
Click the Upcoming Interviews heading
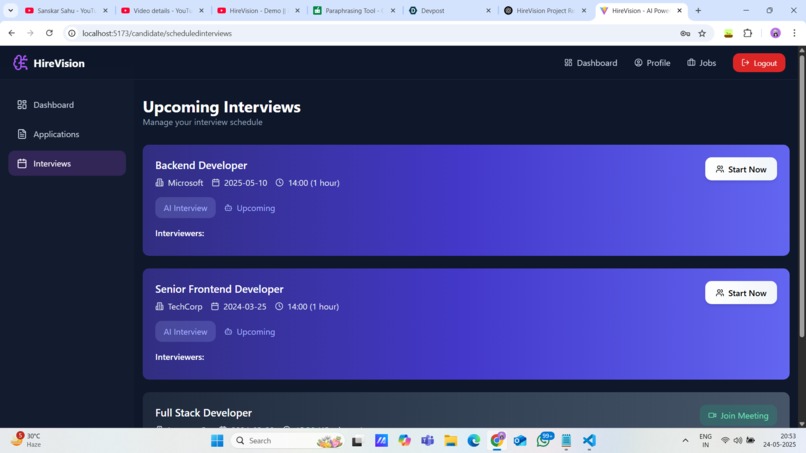tap(222, 107)
